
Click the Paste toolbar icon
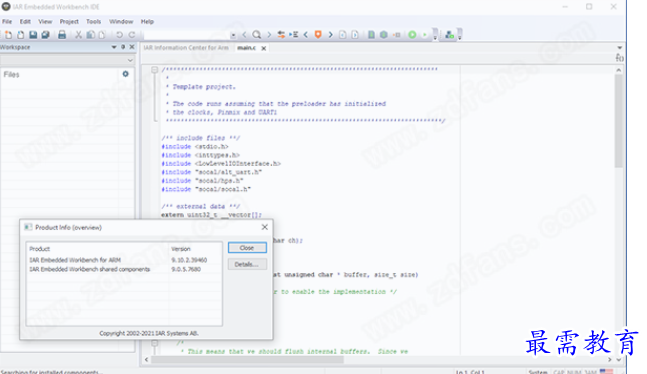coord(102,35)
